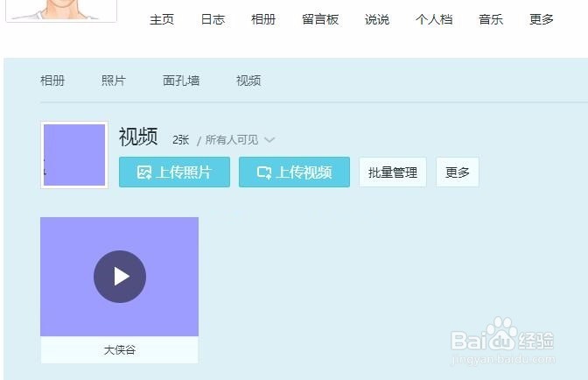Switch to the 说说 page

point(377,19)
